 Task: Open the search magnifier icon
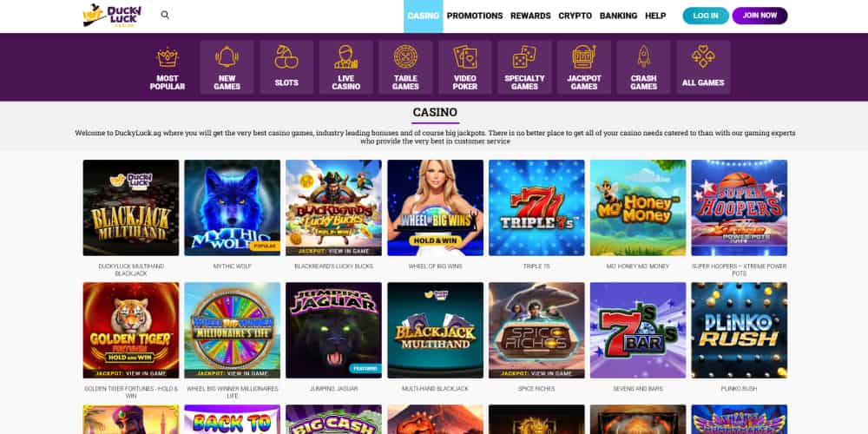tap(165, 15)
